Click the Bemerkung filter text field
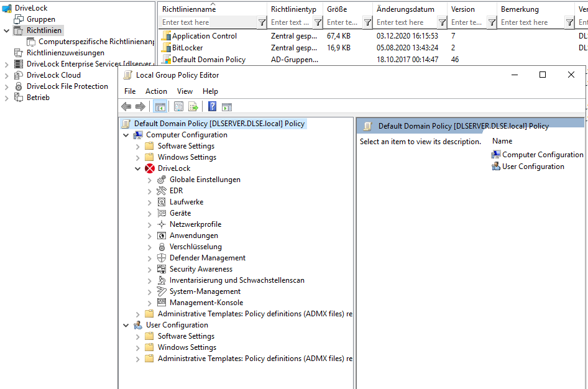The image size is (588, 389). coord(532,22)
